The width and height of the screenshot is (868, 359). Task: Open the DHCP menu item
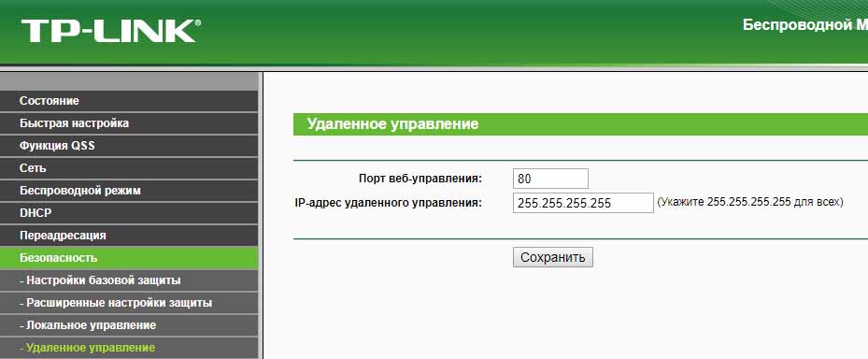[129, 213]
